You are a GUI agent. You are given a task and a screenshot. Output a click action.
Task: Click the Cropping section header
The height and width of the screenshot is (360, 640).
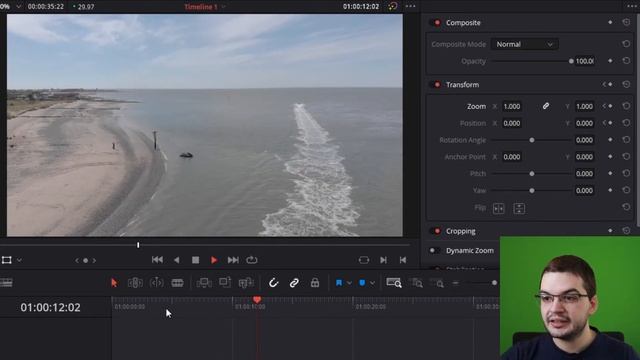point(460,231)
